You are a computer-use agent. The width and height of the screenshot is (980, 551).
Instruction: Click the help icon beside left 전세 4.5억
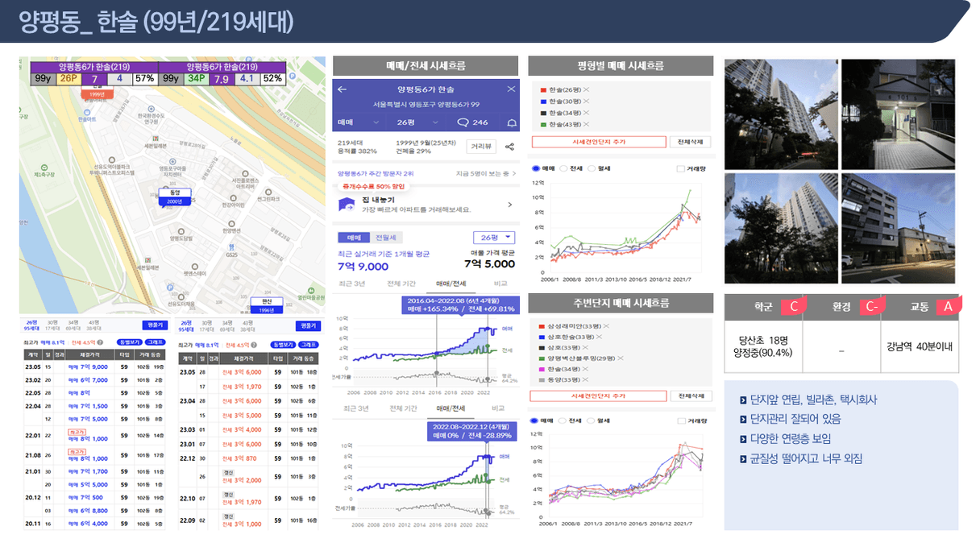(x=101, y=343)
